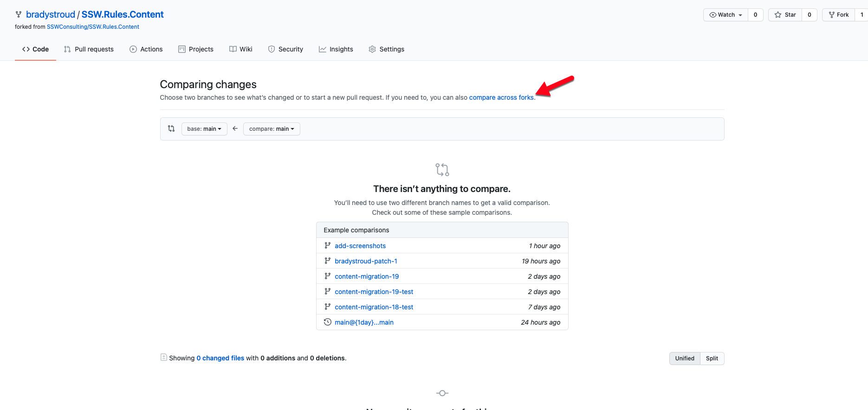
Task: Switch to the Pull requests tab
Action: tap(89, 49)
